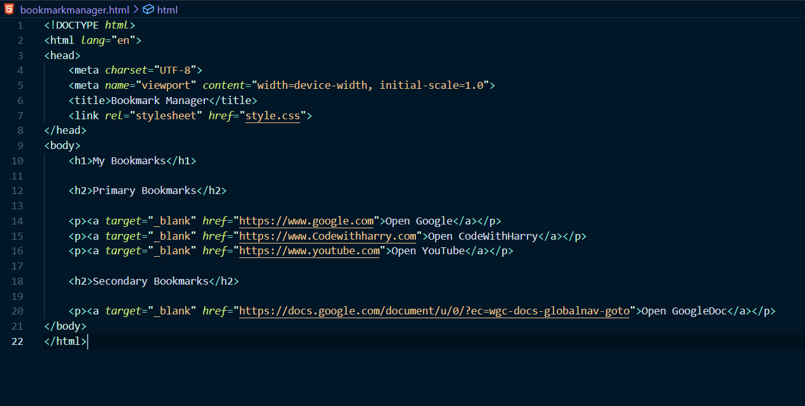Click the opening <body> tag
Screen dimensions: 805x406
[x=62, y=146]
